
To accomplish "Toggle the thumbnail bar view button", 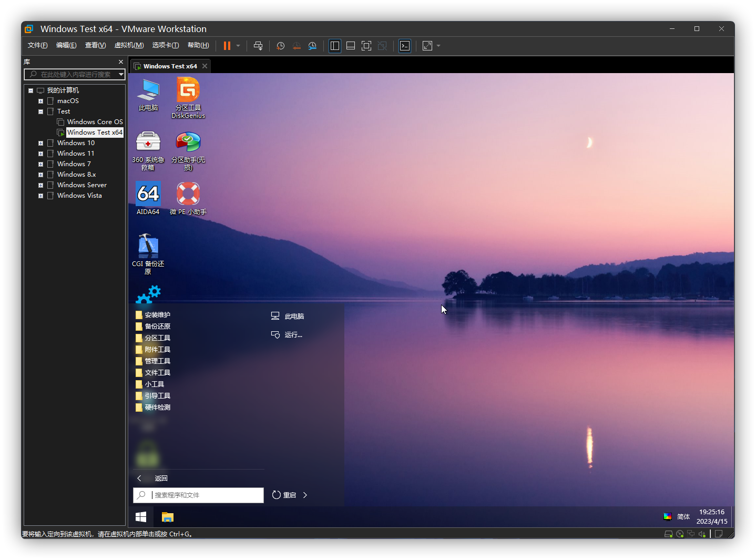I will (x=351, y=46).
